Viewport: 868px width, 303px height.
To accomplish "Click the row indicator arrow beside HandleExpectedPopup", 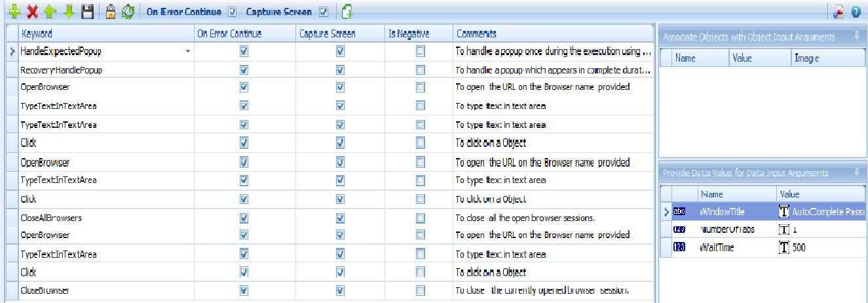I will click(12, 51).
